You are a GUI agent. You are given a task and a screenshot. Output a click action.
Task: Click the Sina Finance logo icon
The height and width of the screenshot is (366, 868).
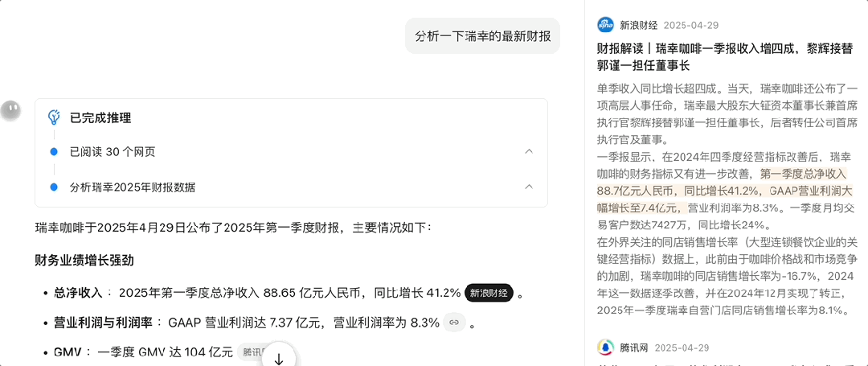605,25
